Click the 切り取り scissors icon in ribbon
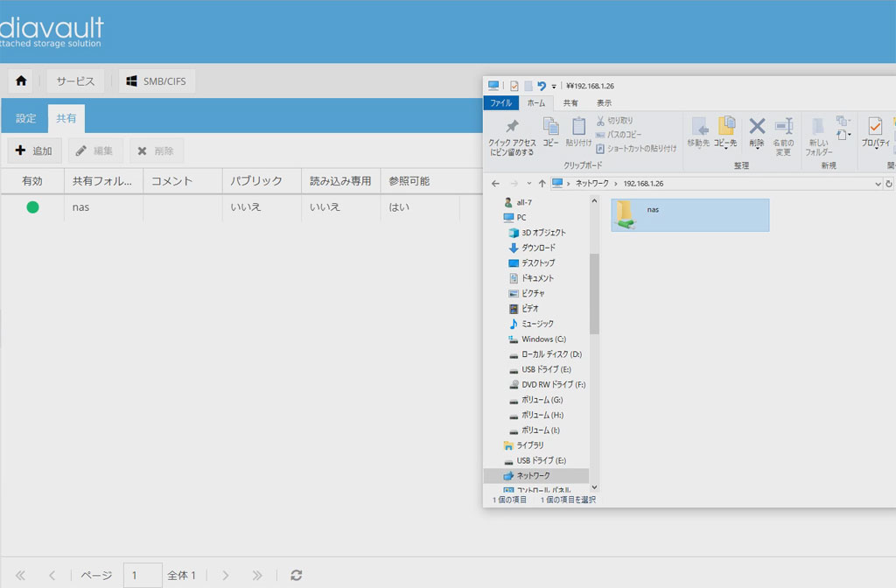 point(601,121)
